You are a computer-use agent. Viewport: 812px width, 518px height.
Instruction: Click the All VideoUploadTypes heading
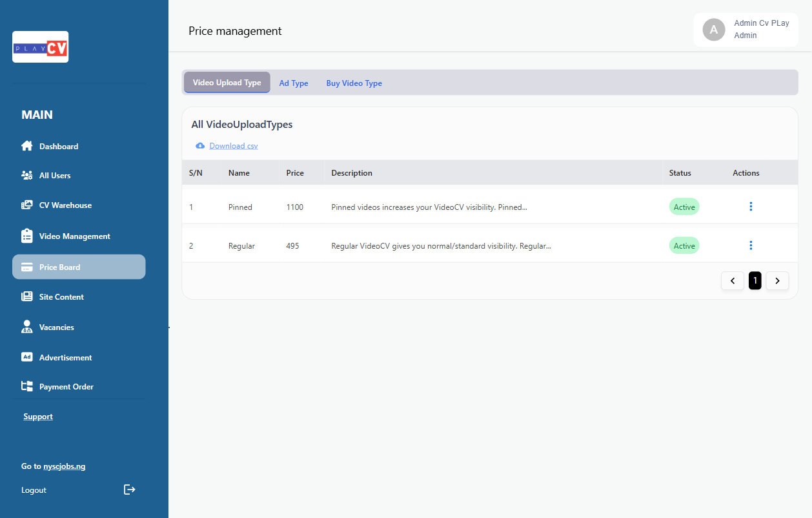tap(242, 124)
